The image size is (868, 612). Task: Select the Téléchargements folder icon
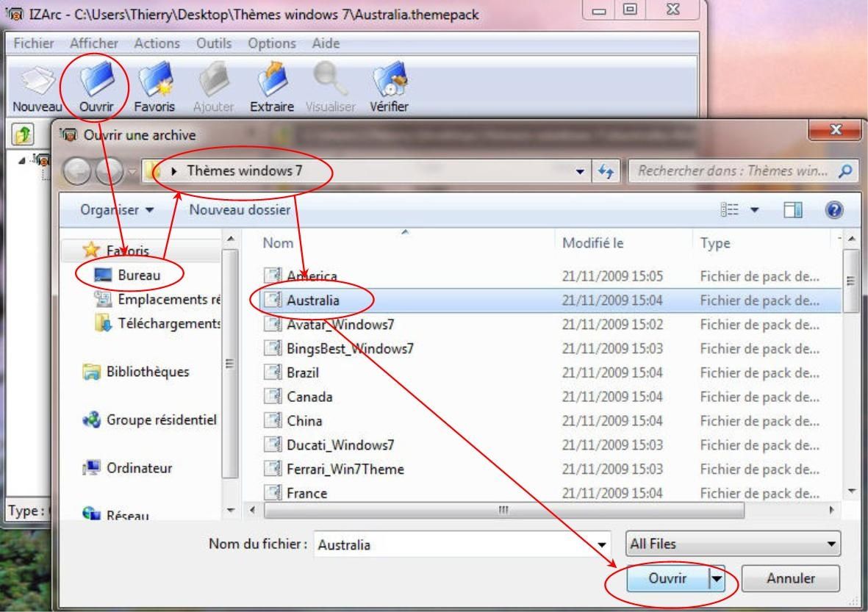(103, 323)
